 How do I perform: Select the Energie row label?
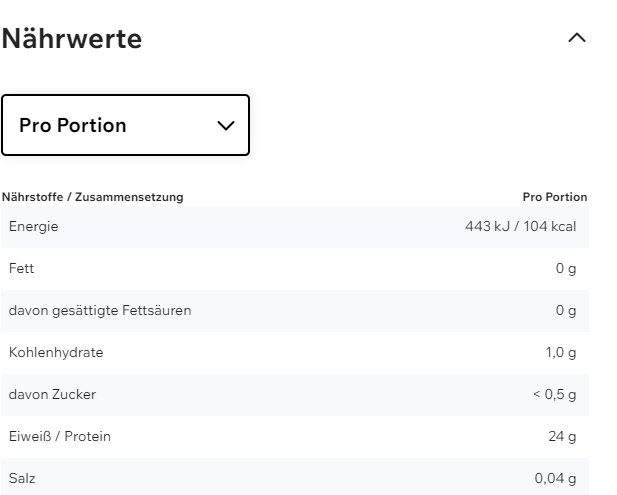click(34, 227)
